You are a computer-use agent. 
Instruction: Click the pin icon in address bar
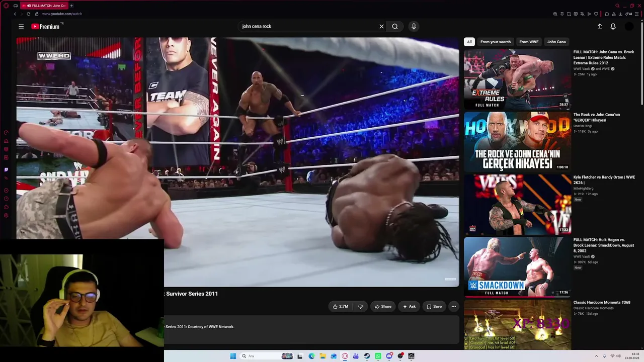(562, 14)
